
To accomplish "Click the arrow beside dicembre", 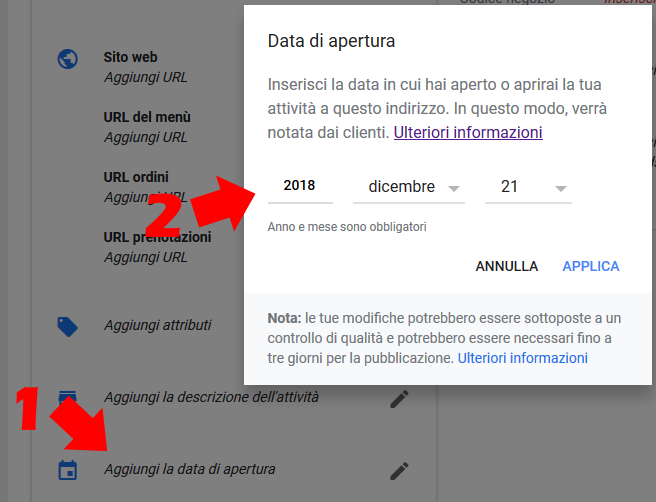I will point(454,189).
